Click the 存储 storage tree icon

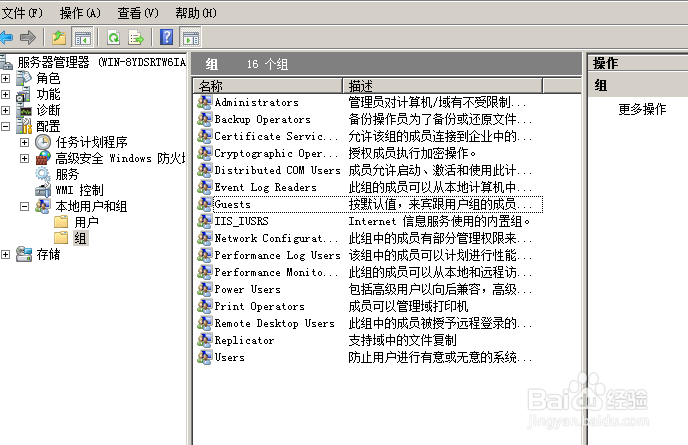[24, 254]
